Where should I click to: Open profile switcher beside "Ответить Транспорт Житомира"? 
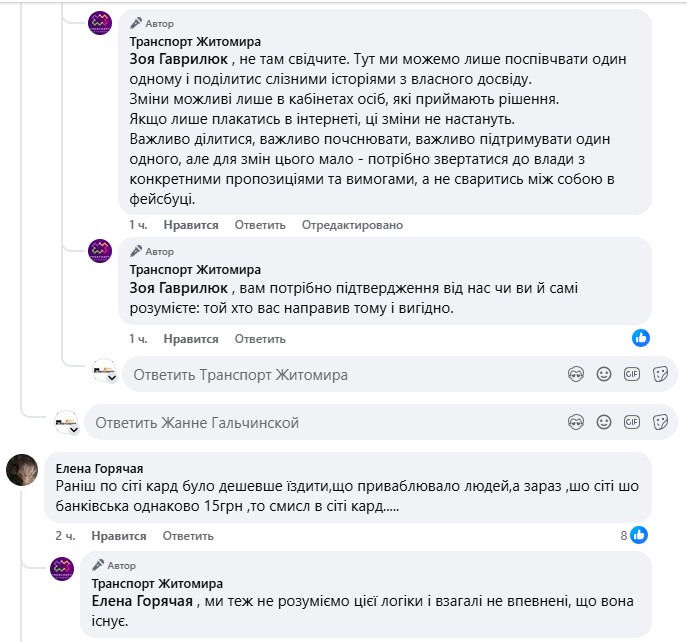coord(106,375)
